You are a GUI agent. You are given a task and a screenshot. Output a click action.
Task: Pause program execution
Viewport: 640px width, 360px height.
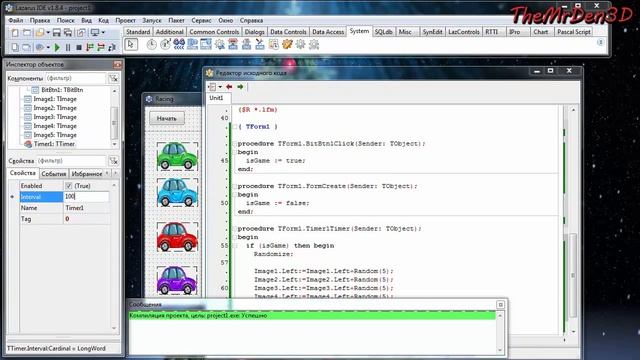(x=68, y=47)
